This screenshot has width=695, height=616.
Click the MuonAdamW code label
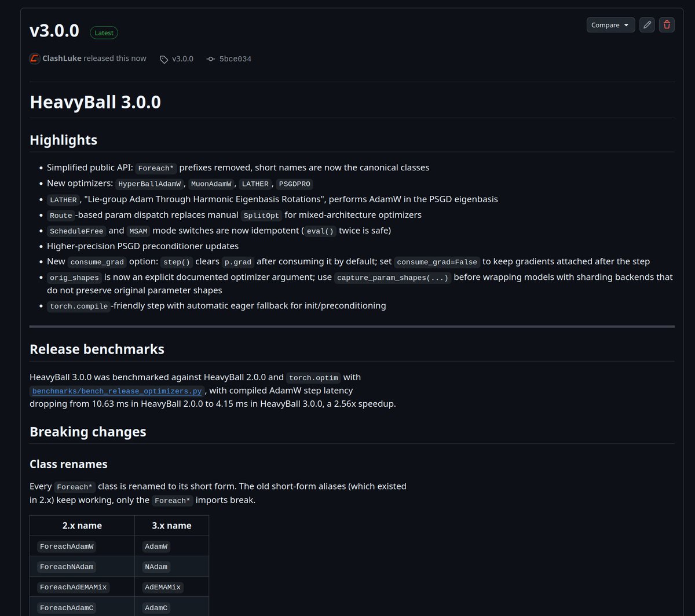[211, 184]
